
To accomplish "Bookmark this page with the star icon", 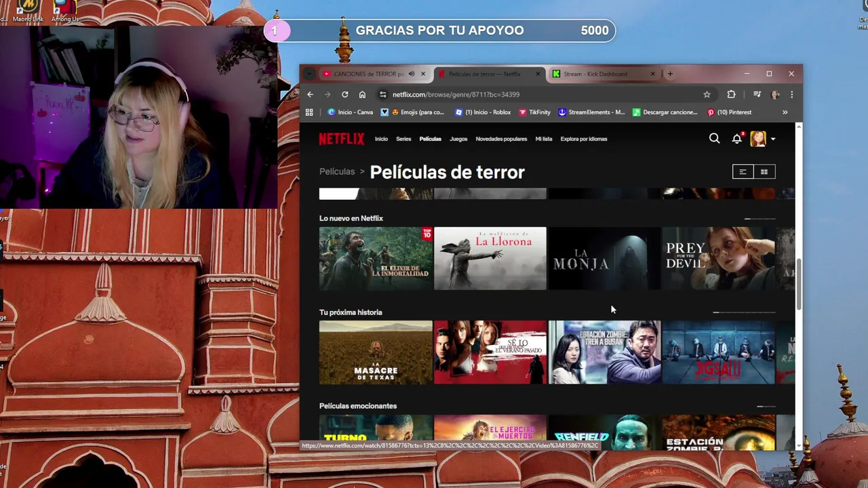I will point(707,94).
